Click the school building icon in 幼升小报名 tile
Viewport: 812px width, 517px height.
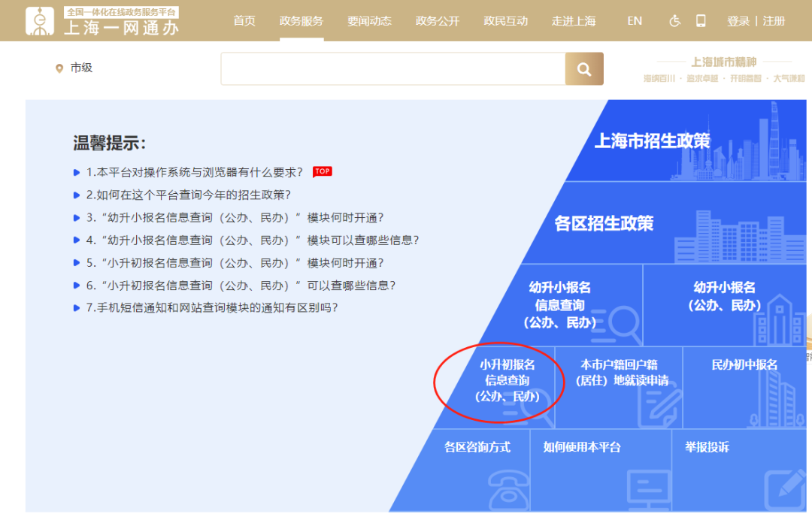pos(780,320)
